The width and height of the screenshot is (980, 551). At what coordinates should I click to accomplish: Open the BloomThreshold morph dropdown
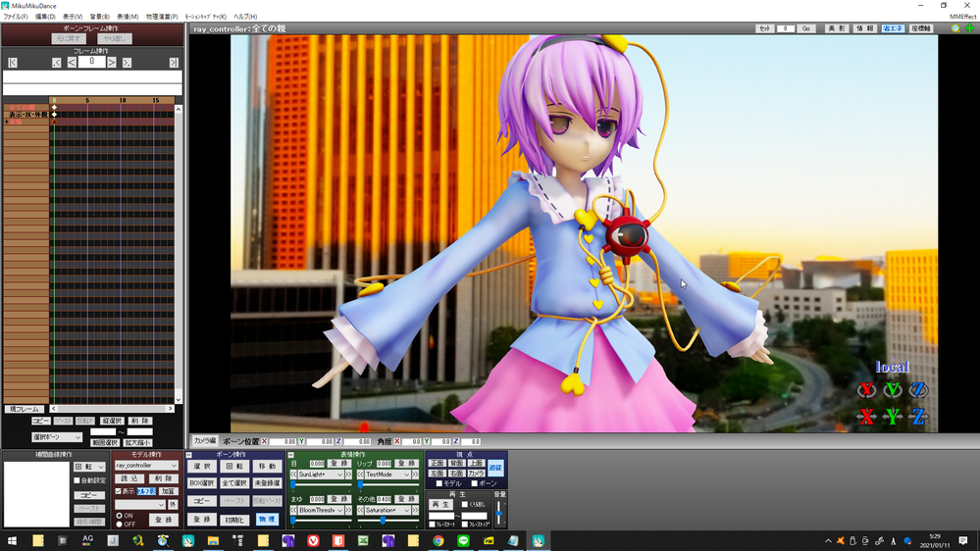tap(321, 511)
